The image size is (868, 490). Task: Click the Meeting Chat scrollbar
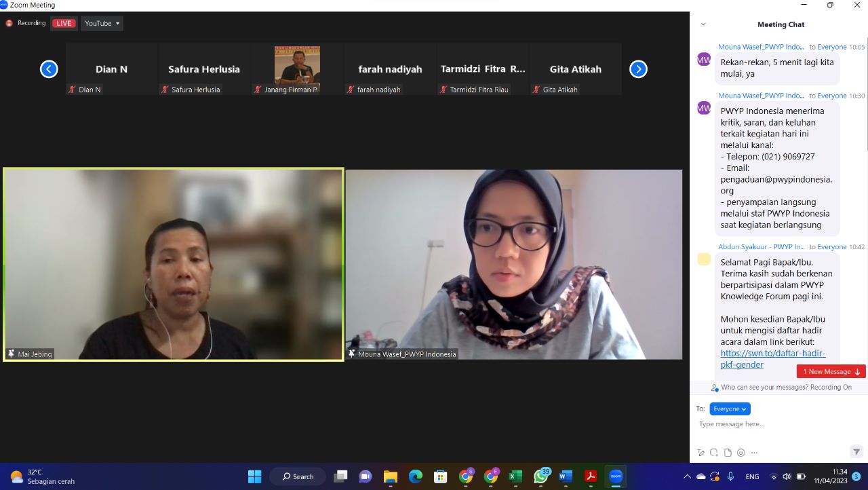[x=865, y=102]
